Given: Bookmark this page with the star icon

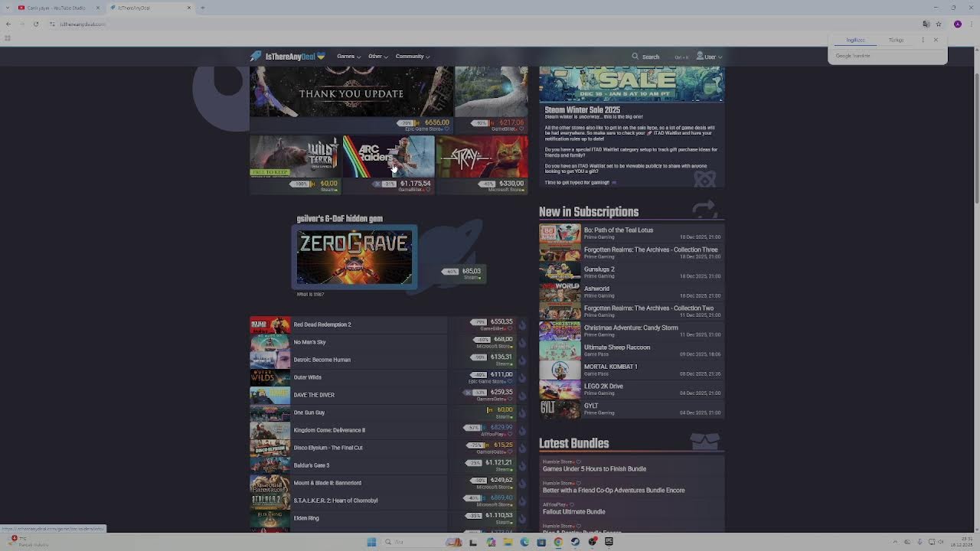Looking at the screenshot, I should (939, 24).
